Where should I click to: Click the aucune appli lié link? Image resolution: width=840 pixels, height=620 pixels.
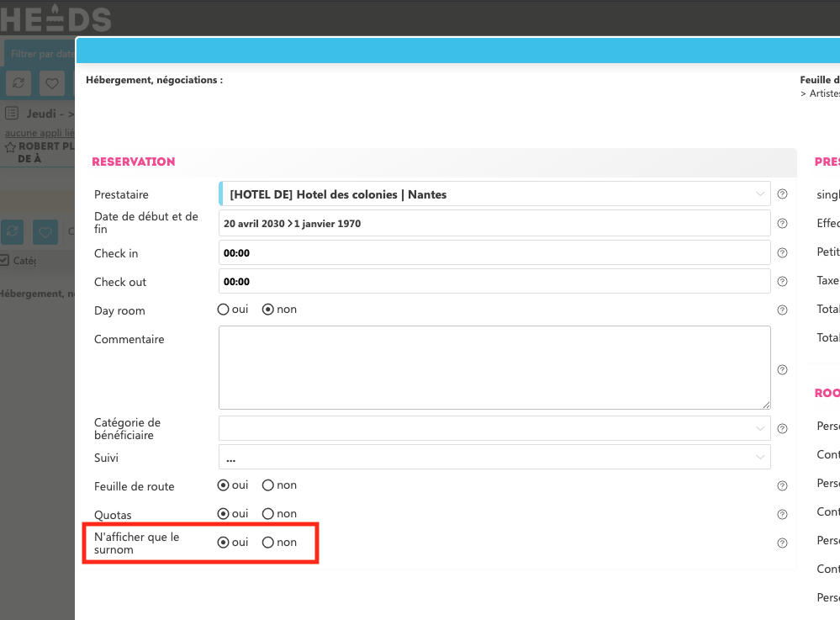[40, 132]
